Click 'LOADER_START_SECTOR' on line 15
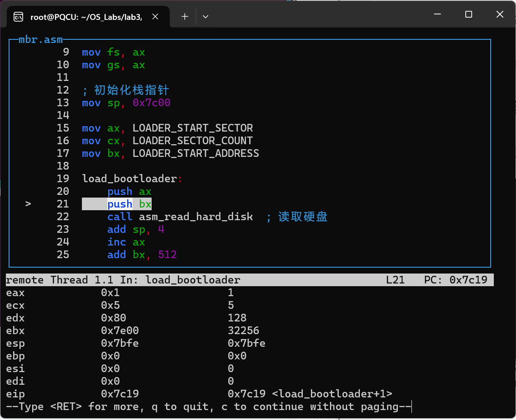This screenshot has width=516, height=420. click(192, 128)
